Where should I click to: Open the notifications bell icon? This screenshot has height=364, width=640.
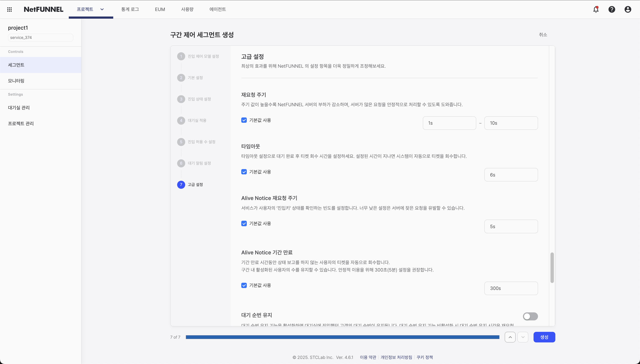tap(596, 10)
